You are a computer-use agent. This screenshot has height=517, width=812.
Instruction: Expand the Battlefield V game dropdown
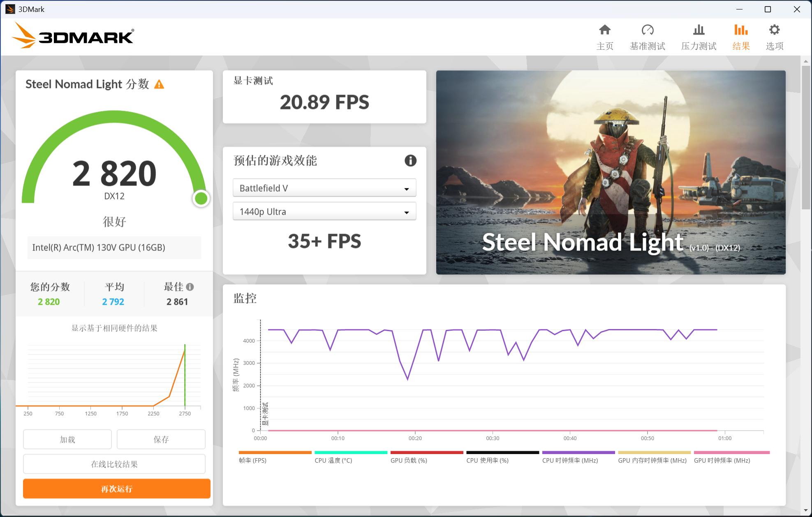point(324,188)
